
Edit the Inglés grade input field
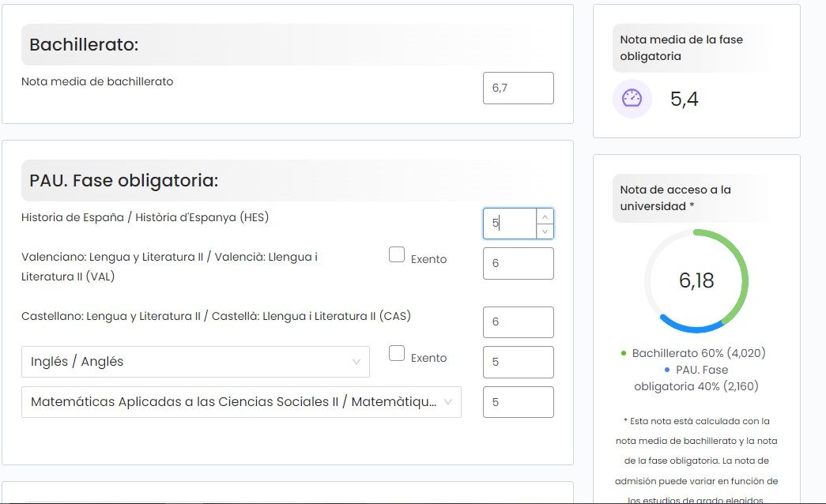pos(518,362)
